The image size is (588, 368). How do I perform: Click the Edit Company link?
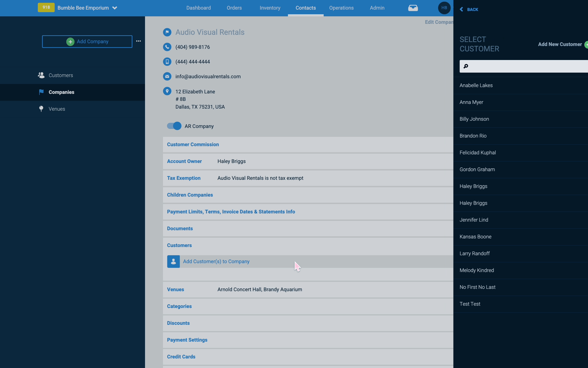click(x=439, y=22)
